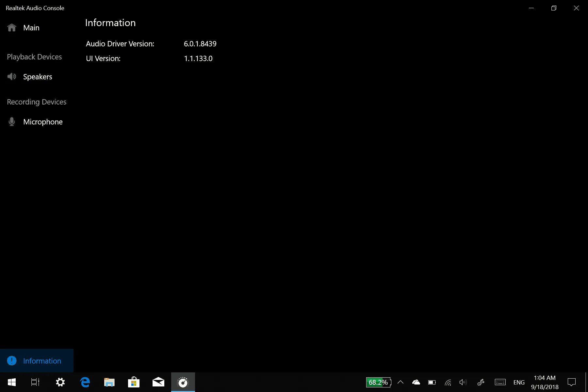Open Windows Ink Workspace pen icon
This screenshot has width=588, height=392.
click(481, 382)
